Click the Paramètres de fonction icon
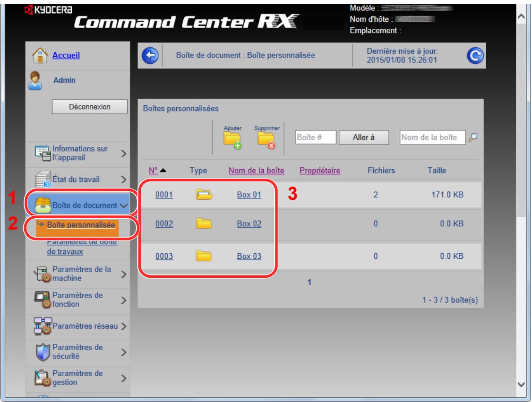The width and height of the screenshot is (532, 402). coord(43,300)
